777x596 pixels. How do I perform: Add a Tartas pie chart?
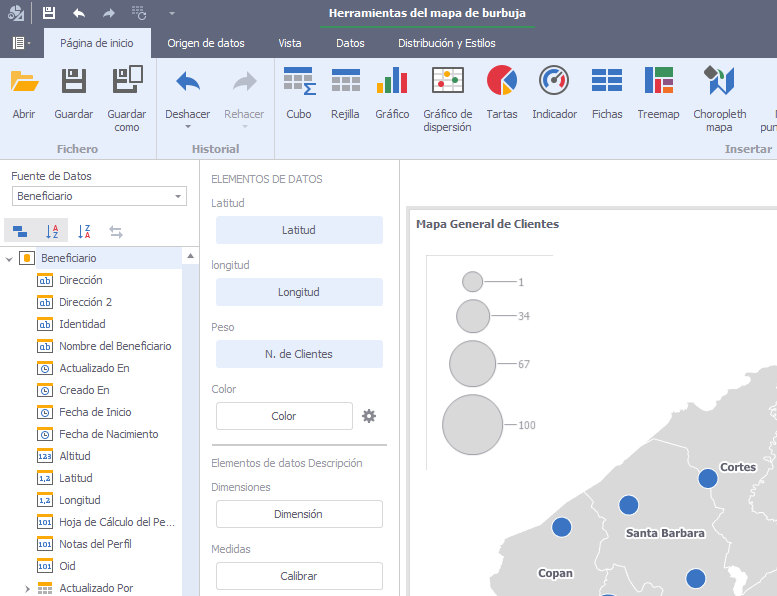tap(501, 93)
